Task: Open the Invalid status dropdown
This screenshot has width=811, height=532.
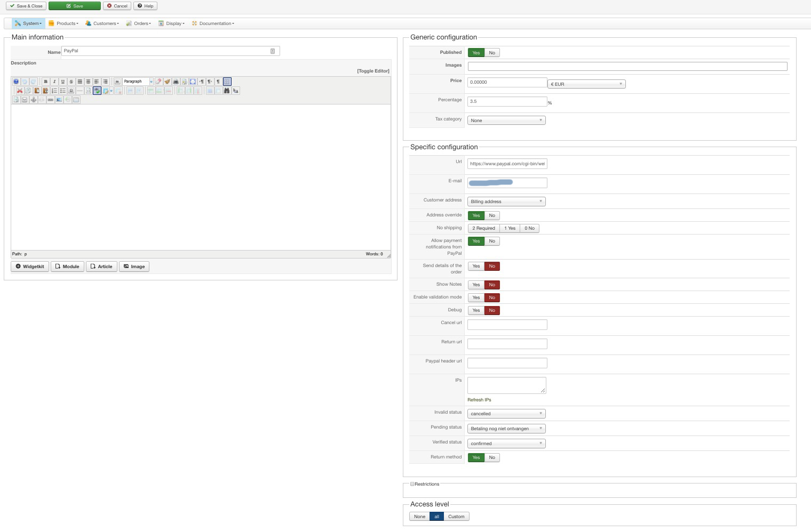Action: pyautogui.click(x=506, y=414)
